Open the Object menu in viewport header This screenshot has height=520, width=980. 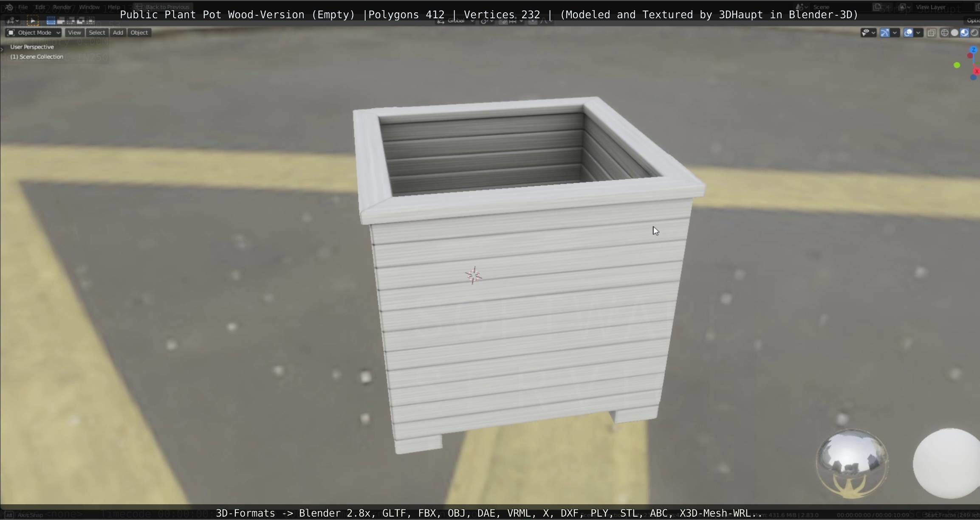(139, 33)
